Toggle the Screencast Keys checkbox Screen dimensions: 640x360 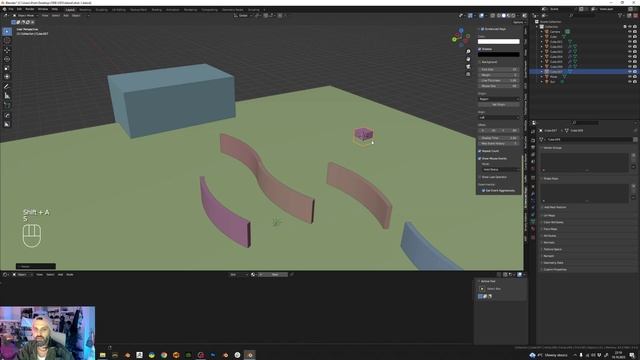click(482, 29)
